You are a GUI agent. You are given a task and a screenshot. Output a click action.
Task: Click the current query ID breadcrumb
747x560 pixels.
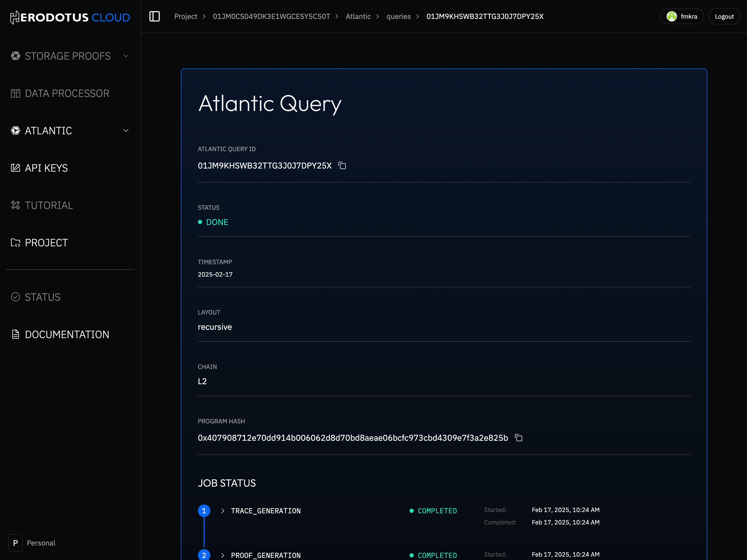[485, 16]
